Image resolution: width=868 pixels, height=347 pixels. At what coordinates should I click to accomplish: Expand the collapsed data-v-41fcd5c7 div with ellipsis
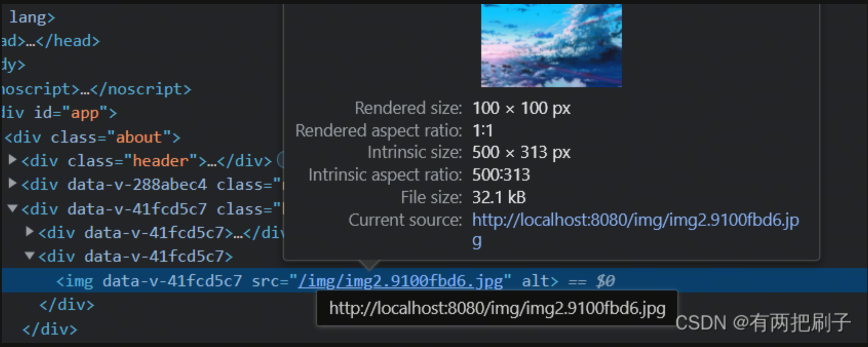tap(30, 232)
